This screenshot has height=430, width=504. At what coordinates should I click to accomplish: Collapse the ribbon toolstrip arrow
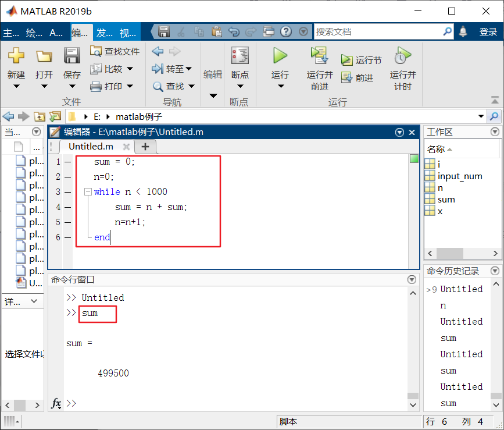495,100
